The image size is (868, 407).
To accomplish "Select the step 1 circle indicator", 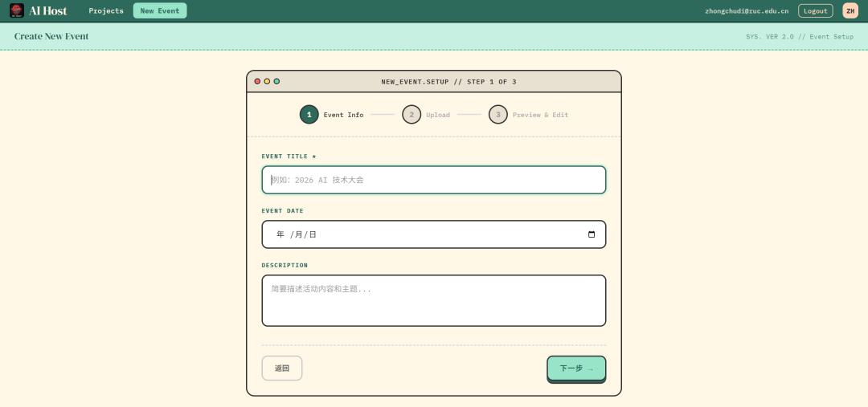I will click(x=309, y=115).
